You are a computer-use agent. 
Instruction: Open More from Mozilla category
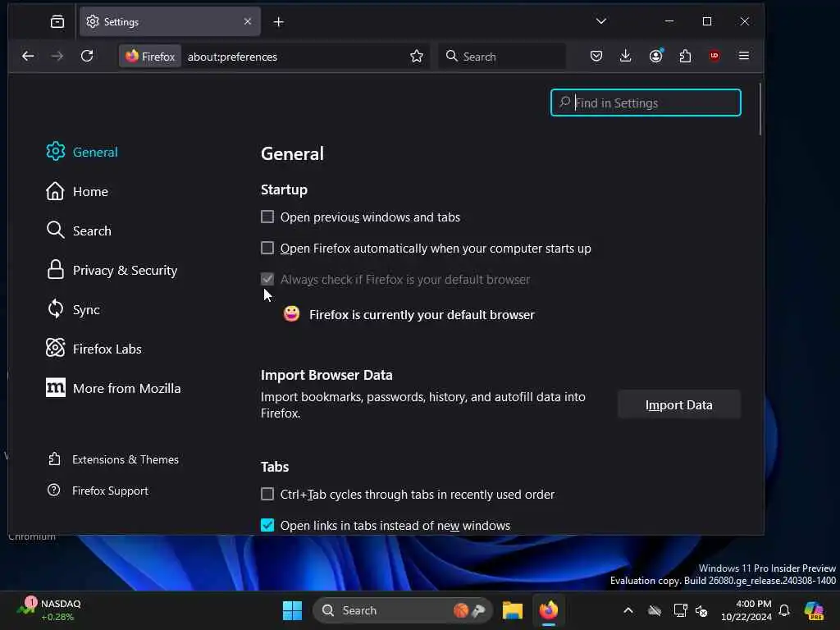(x=113, y=388)
